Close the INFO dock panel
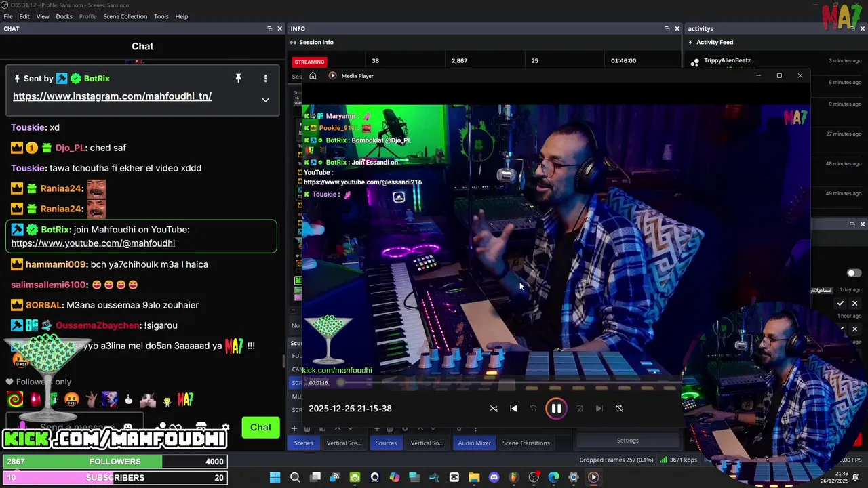 [x=677, y=28]
